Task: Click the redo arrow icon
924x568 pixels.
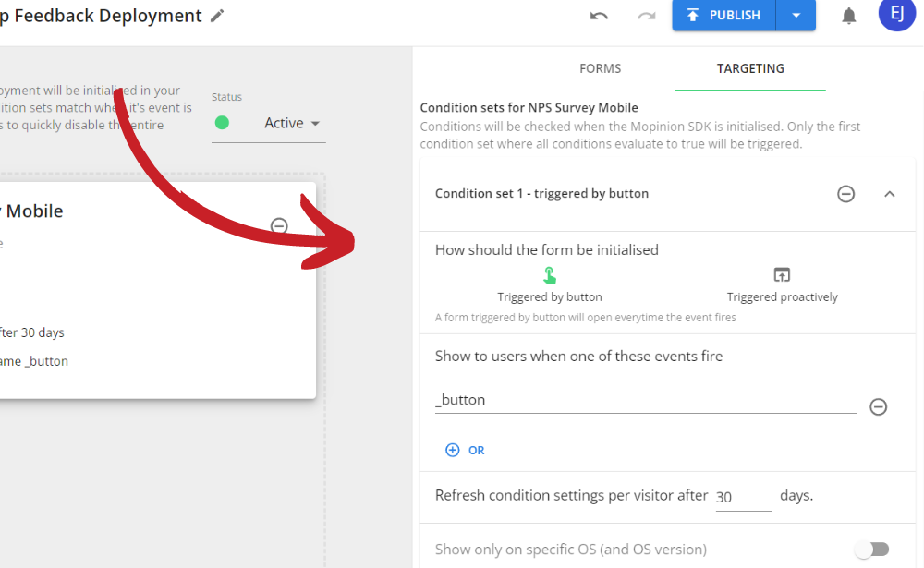Action: click(x=646, y=16)
